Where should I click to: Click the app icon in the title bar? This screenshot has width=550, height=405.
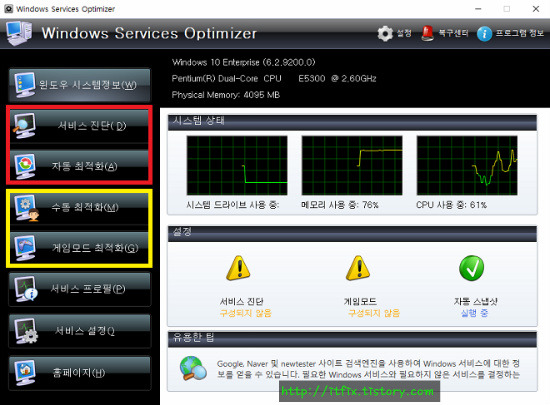(8, 9)
